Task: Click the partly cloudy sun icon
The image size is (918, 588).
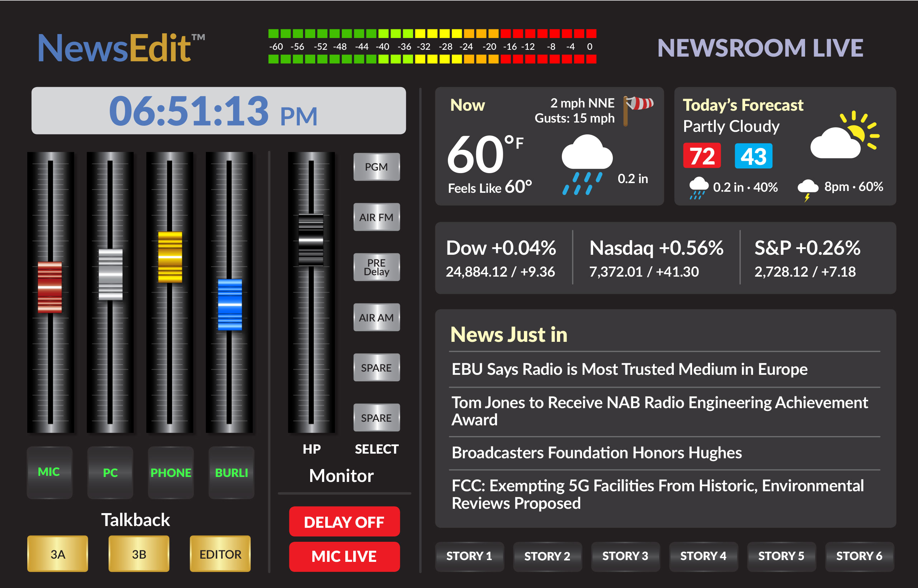Action: pyautogui.click(x=844, y=135)
